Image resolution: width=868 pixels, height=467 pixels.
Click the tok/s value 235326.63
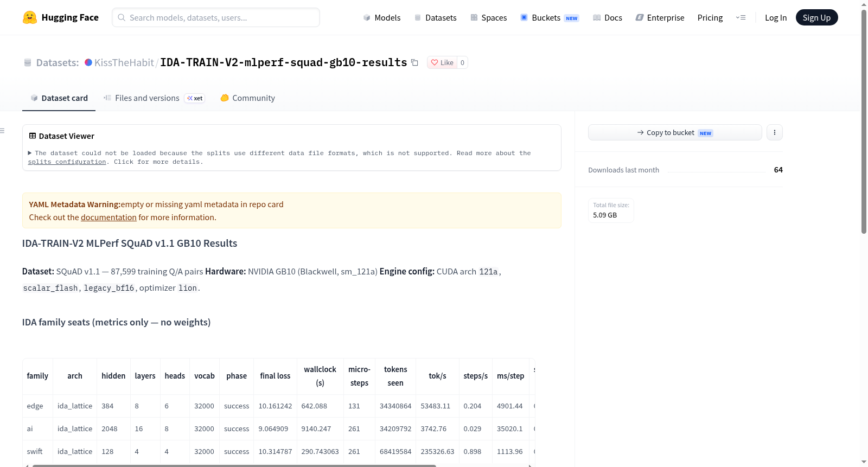437,451
